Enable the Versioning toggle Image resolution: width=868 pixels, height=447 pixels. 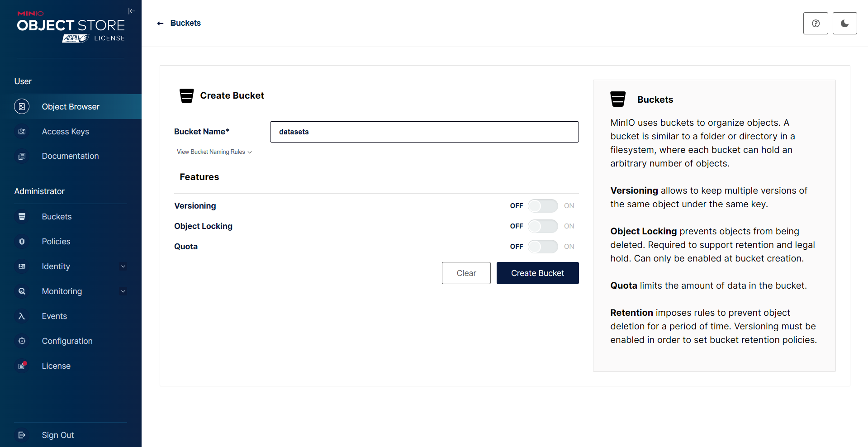542,206
